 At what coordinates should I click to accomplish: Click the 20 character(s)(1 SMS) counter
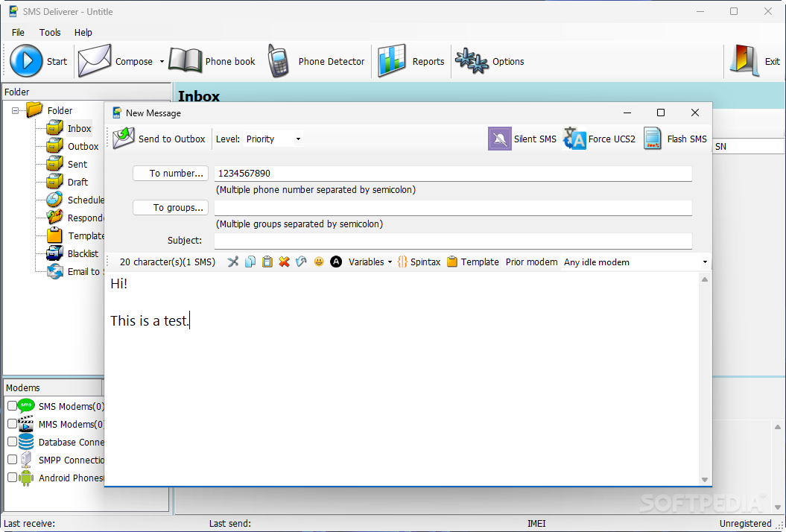pyautogui.click(x=168, y=262)
